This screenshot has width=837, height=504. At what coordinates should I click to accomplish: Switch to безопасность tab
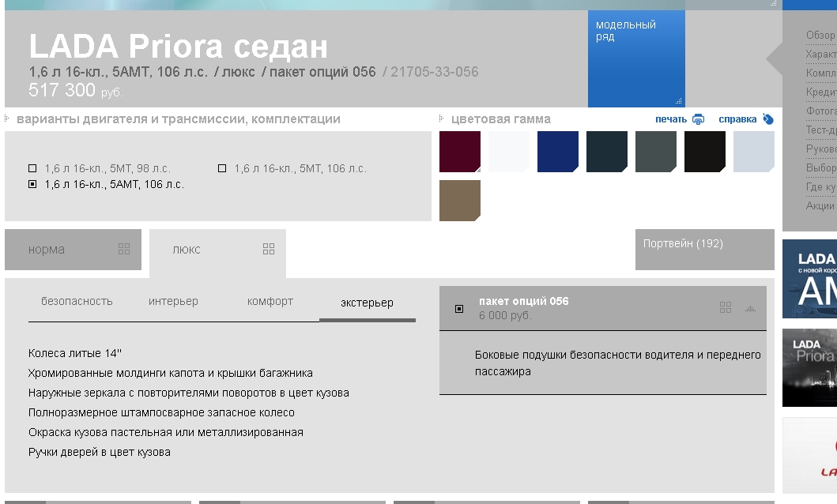(x=77, y=301)
